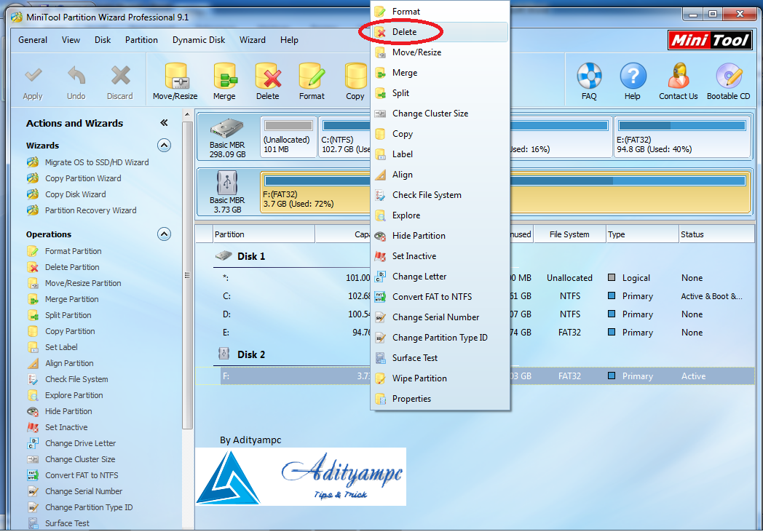
Task: Click the Status column header
Action: (x=716, y=234)
